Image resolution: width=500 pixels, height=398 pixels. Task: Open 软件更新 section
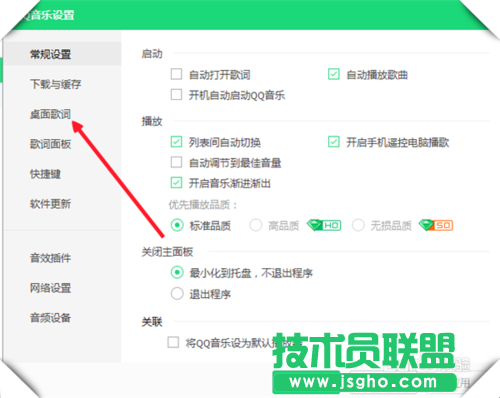(x=50, y=204)
